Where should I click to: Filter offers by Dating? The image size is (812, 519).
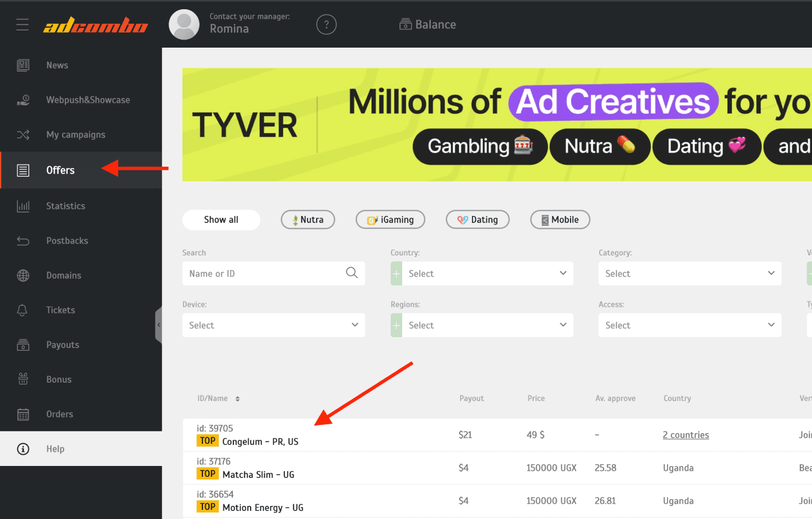click(477, 220)
